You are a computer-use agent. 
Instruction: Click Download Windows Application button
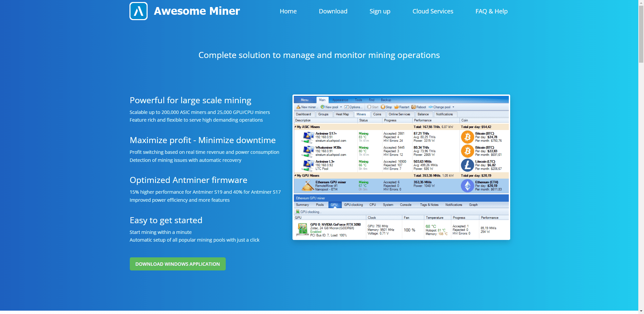pos(178,264)
